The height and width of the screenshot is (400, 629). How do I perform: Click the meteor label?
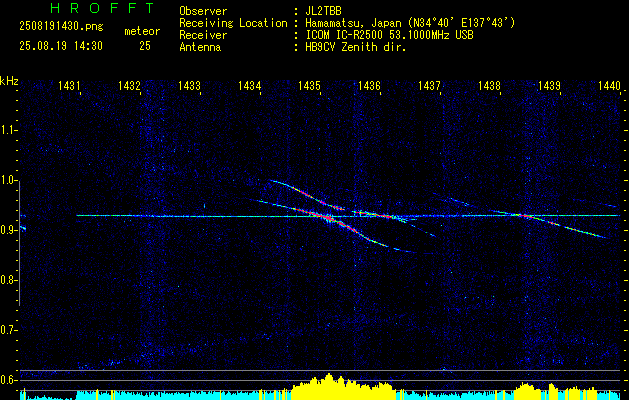tap(142, 31)
